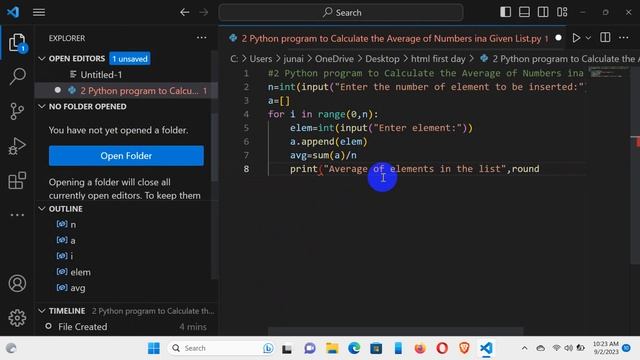The image size is (640, 360).
Task: Open Opera browser from taskbar
Action: tap(442, 348)
